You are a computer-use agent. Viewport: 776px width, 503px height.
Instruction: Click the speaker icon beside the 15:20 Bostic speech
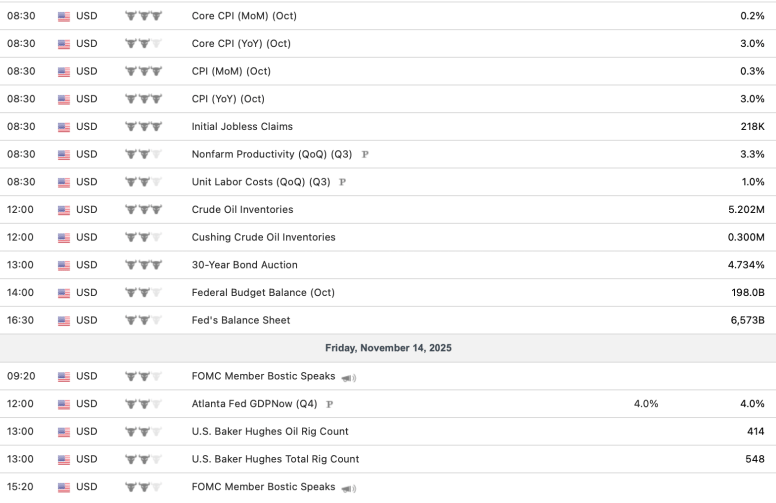point(349,488)
